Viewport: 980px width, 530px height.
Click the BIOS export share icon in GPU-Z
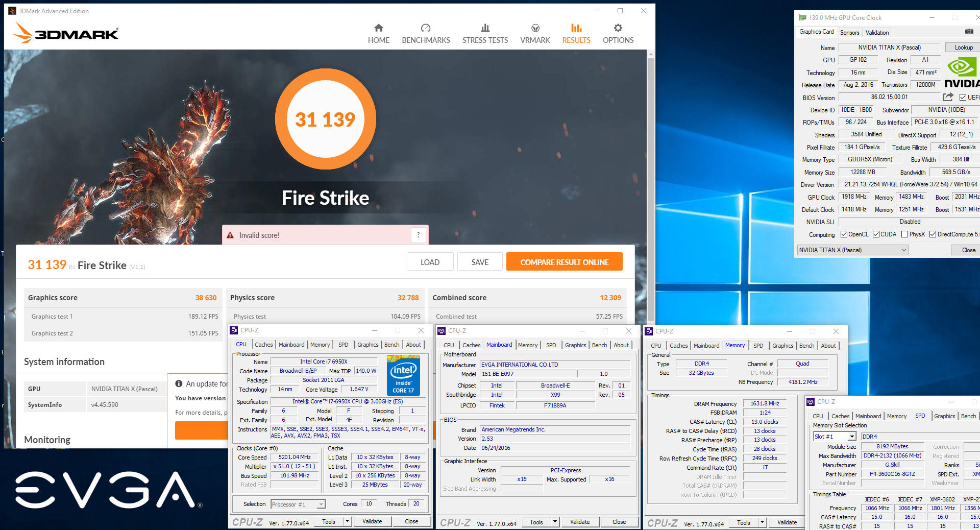tap(948, 97)
